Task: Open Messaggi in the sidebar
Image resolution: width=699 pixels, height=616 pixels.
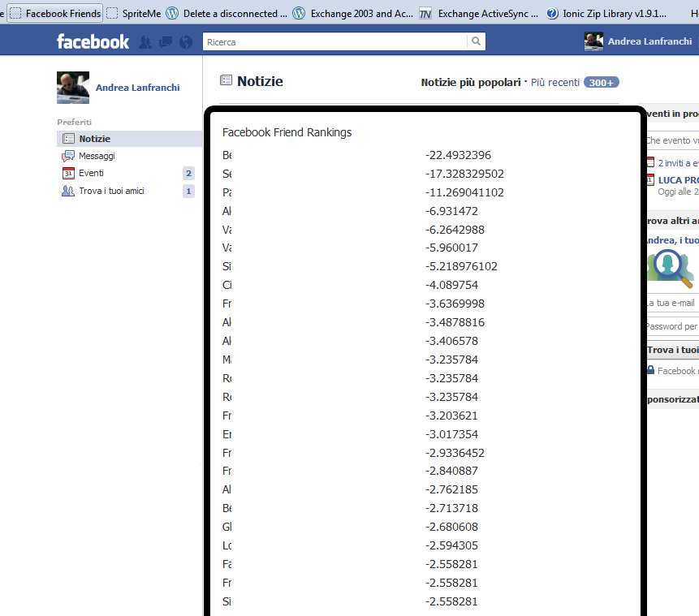Action: 97,156
